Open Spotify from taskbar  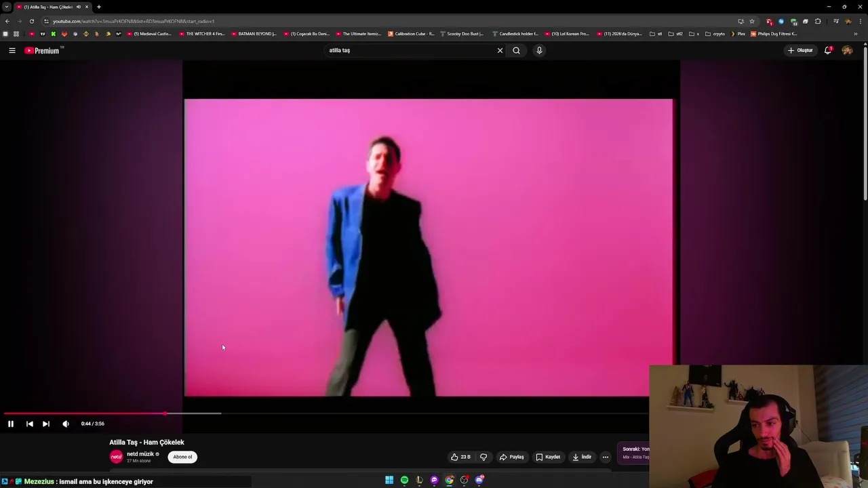(404, 480)
